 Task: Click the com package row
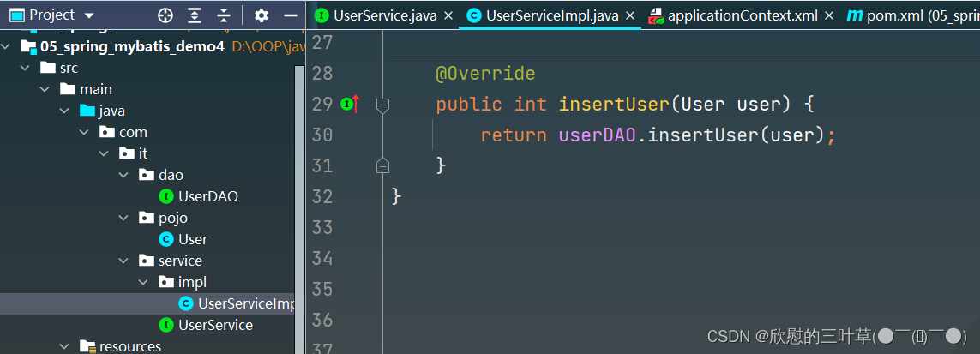(147, 132)
